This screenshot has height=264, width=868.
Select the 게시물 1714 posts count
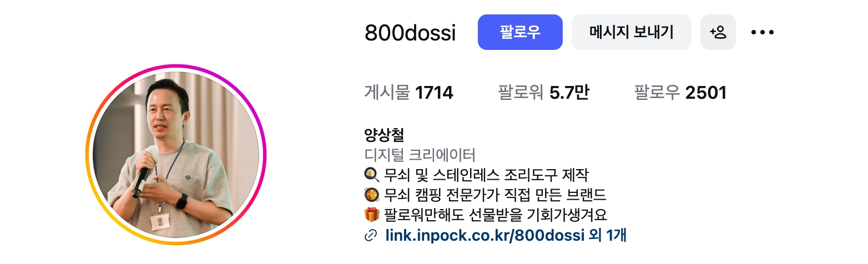pos(409,93)
